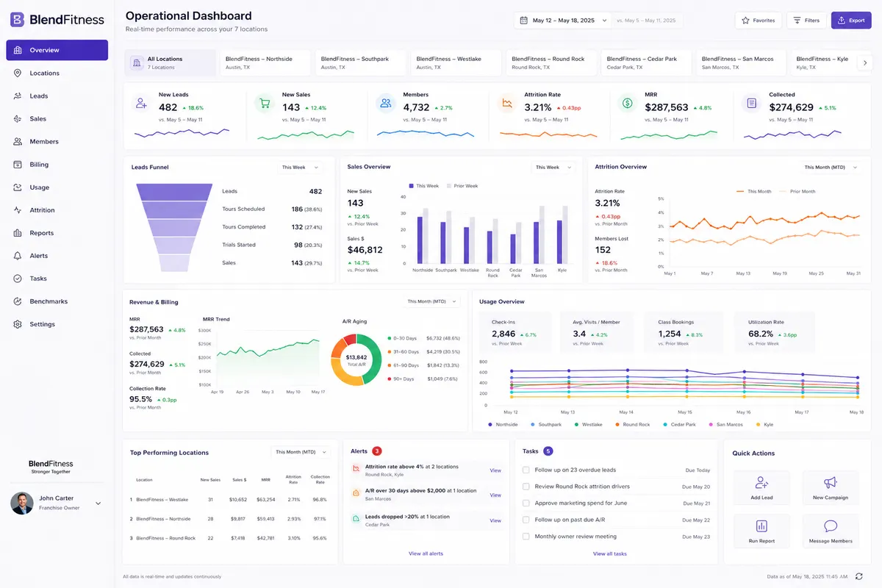882x588 pixels.
Task: Open Leads Funnel 'This Week' dropdown
Action: point(300,168)
